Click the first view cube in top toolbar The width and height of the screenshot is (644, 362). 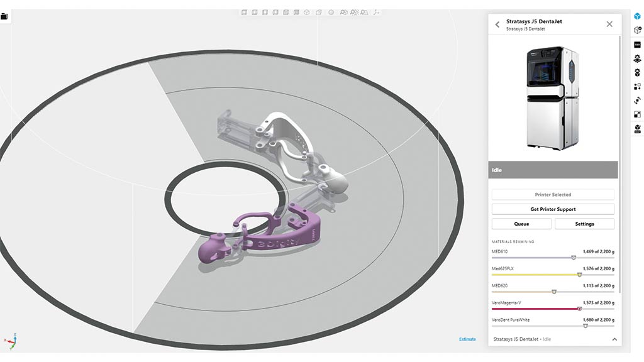point(245,12)
